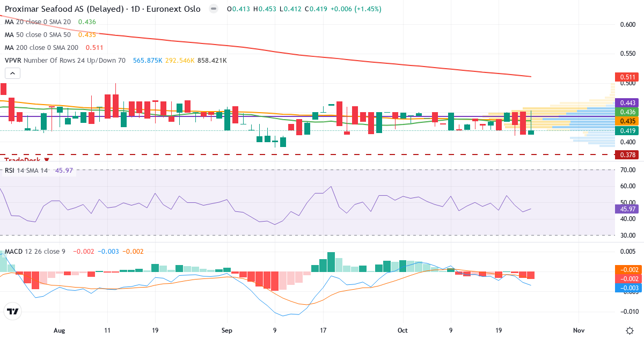
Task: Click the 0.419 last price label
Action: point(627,131)
